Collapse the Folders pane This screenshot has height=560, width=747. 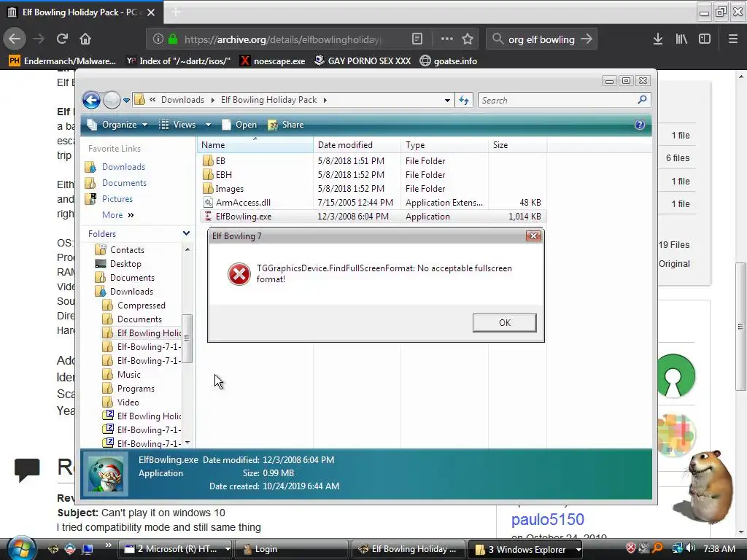coord(186,233)
